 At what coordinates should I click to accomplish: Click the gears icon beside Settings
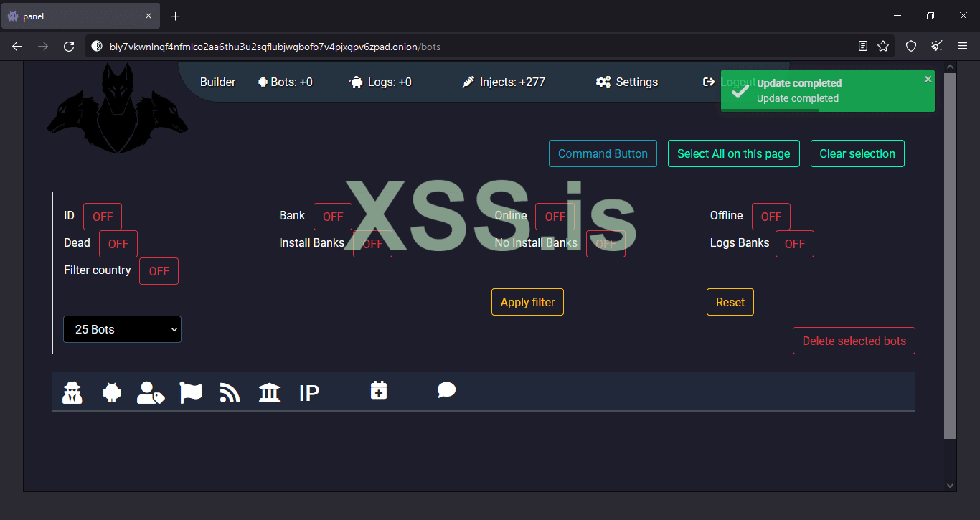(x=603, y=82)
